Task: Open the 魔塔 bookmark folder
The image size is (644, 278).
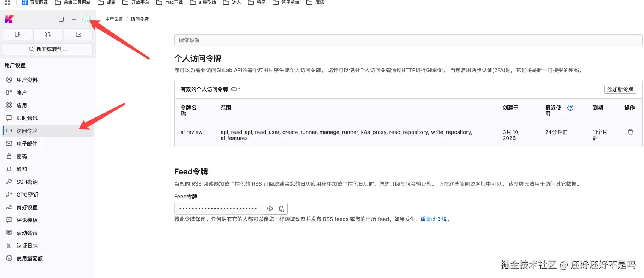Action: click(x=315, y=2)
